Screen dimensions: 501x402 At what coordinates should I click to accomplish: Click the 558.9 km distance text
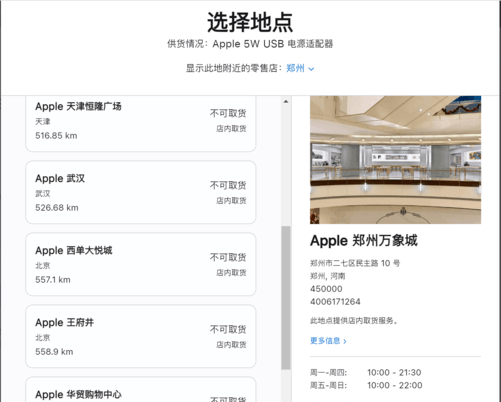(54, 352)
